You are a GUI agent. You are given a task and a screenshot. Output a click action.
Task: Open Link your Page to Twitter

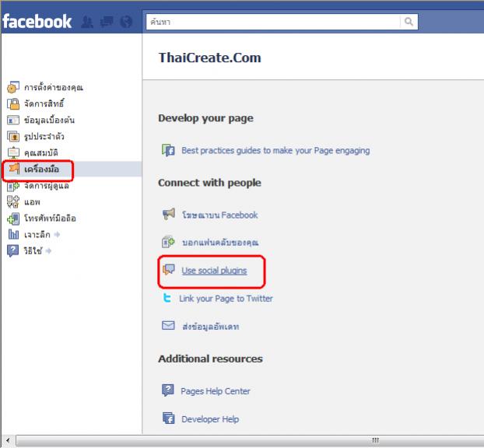(x=226, y=299)
